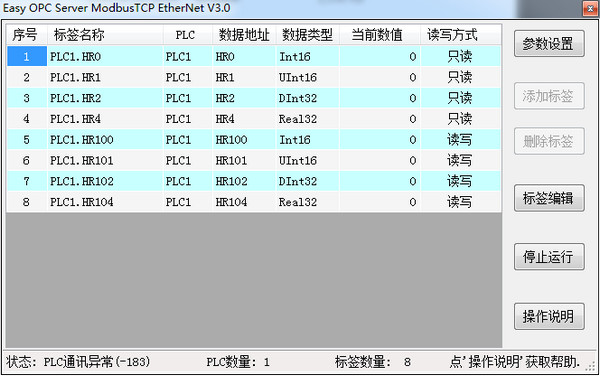The height and width of the screenshot is (376, 600).
Task: Click status text PLC通讯异常(-183)
Action: coord(97,361)
